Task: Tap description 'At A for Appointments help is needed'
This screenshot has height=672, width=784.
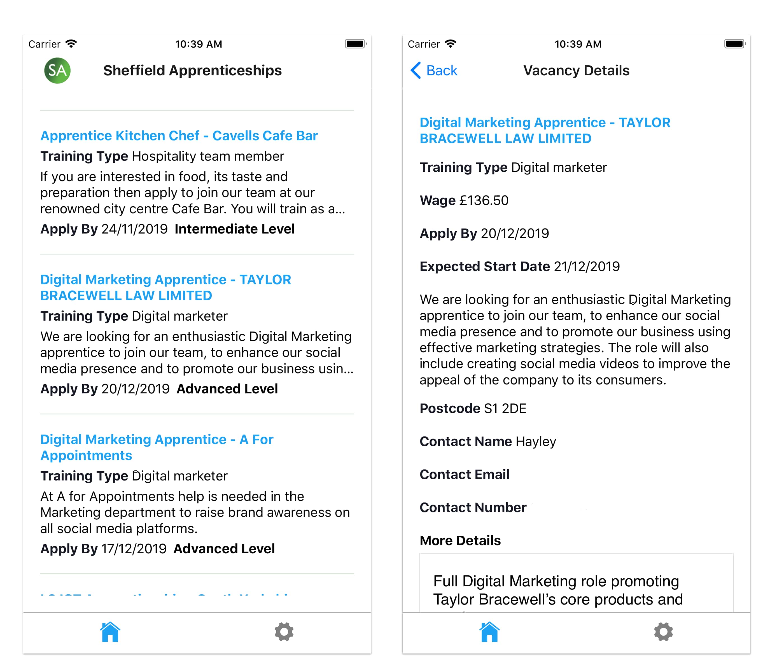Action: coord(195,512)
